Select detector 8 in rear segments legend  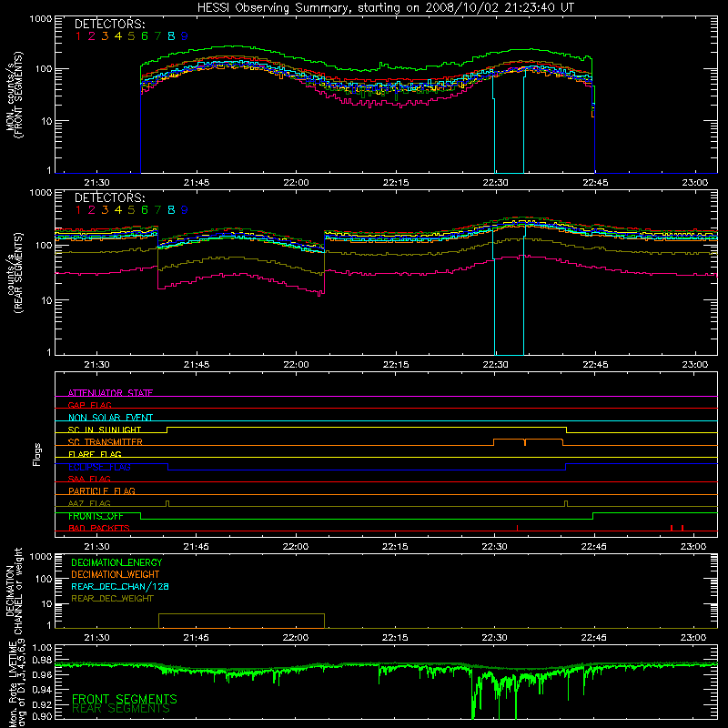pos(171,210)
